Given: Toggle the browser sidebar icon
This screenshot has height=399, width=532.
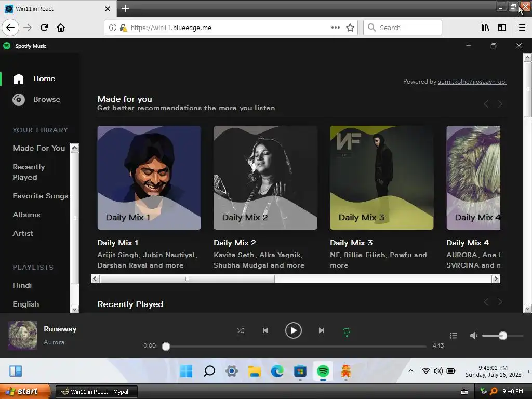Looking at the screenshot, I should point(502,28).
